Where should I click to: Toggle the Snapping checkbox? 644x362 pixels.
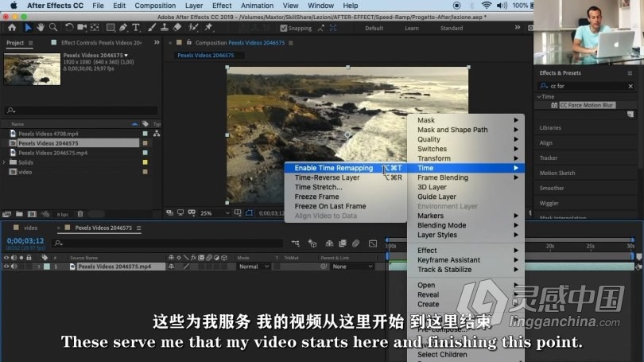point(283,28)
